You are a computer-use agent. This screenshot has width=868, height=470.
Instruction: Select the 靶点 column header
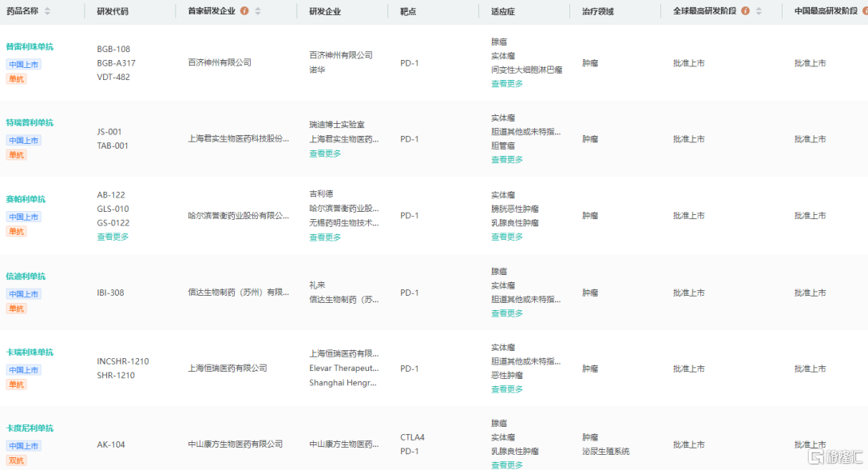408,11
